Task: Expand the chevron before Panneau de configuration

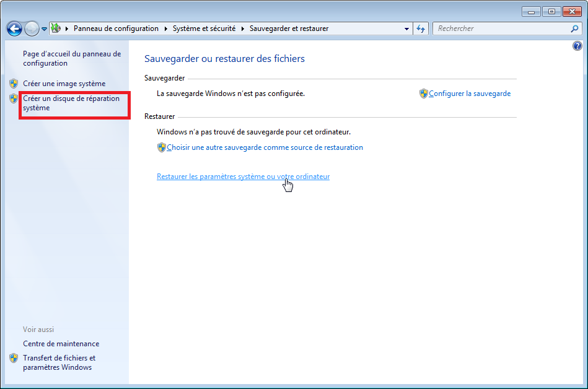Action: [x=67, y=28]
